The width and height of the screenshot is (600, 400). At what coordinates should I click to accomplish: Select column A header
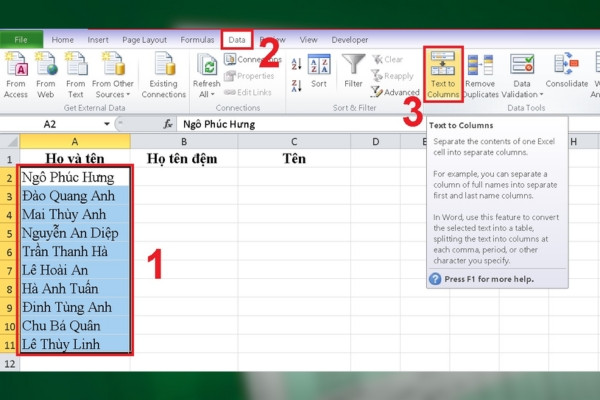[x=75, y=142]
